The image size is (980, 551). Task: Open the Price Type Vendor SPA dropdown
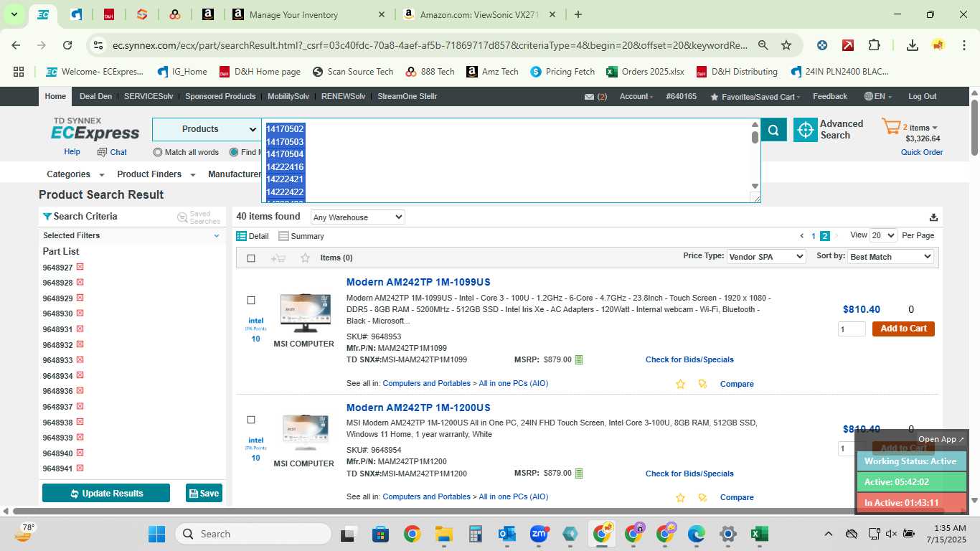coord(766,256)
